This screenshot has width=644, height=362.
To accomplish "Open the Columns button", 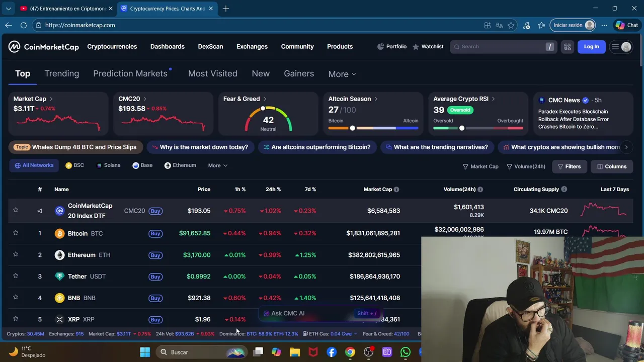I will tap(612, 166).
